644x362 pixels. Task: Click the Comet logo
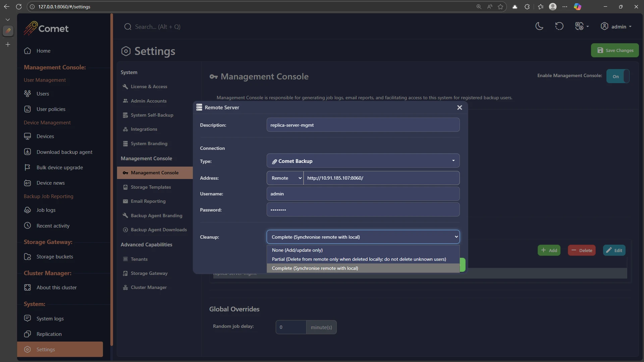pos(46,28)
